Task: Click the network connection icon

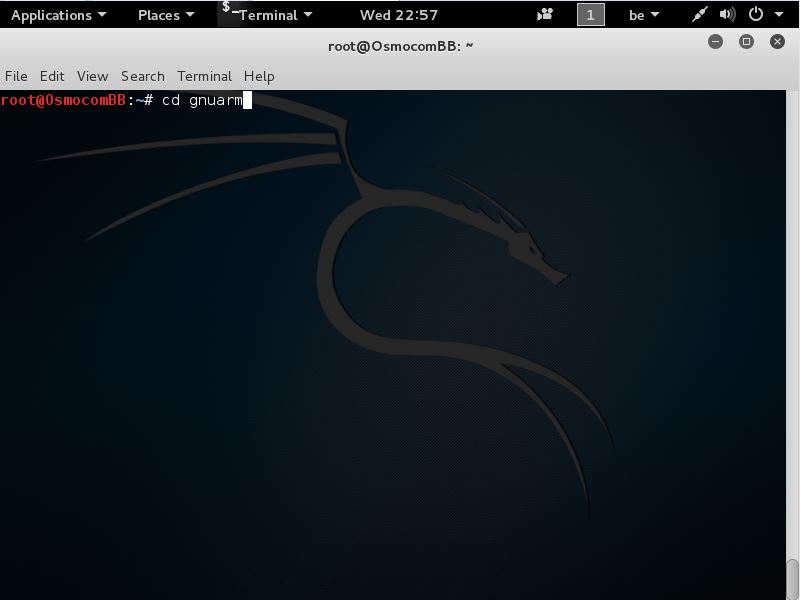Action: click(x=699, y=14)
